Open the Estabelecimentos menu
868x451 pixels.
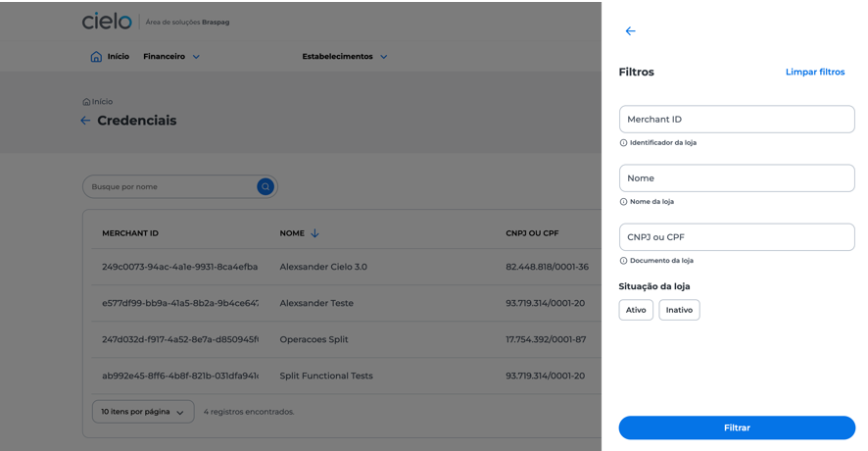(337, 57)
